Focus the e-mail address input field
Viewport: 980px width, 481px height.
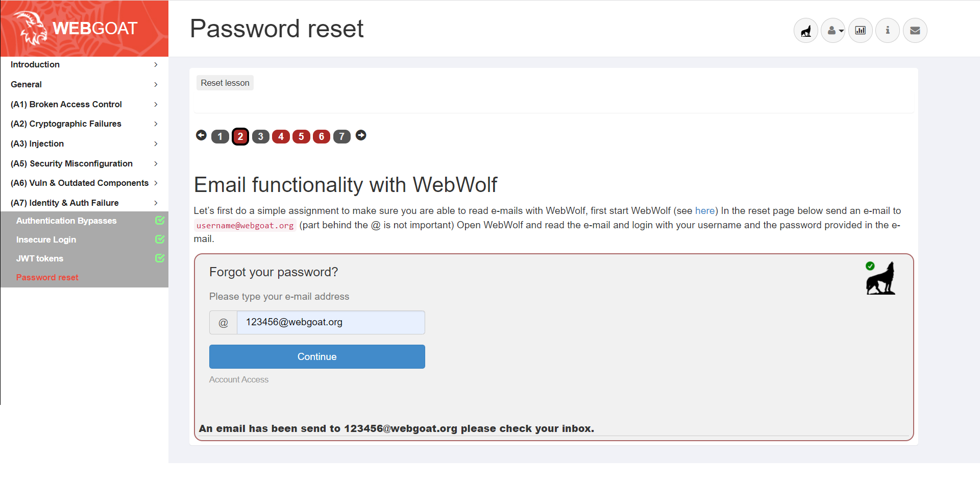(331, 323)
